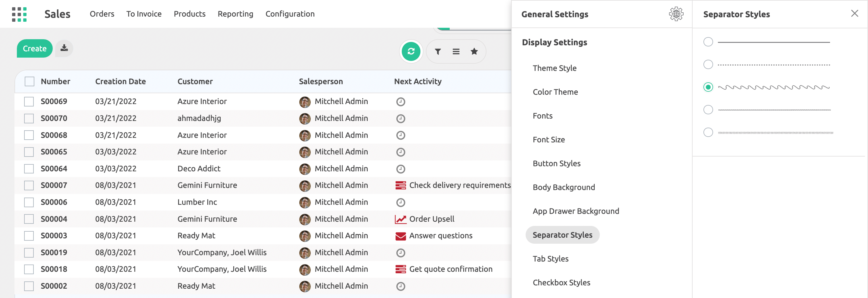Click the Create button
868x298 pixels.
tap(35, 49)
